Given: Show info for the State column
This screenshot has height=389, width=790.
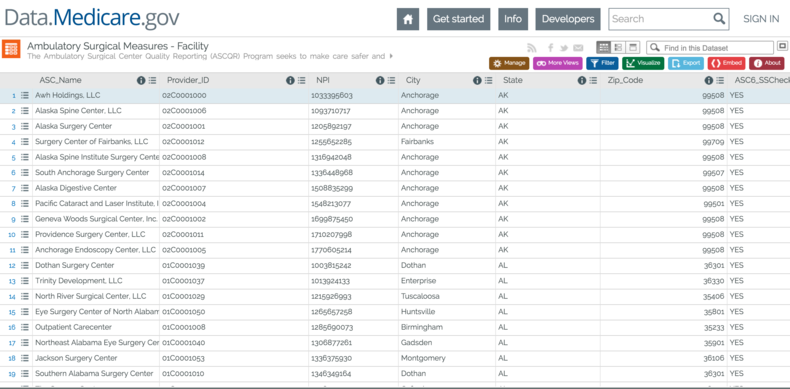Looking at the screenshot, I should pyautogui.click(x=581, y=80).
